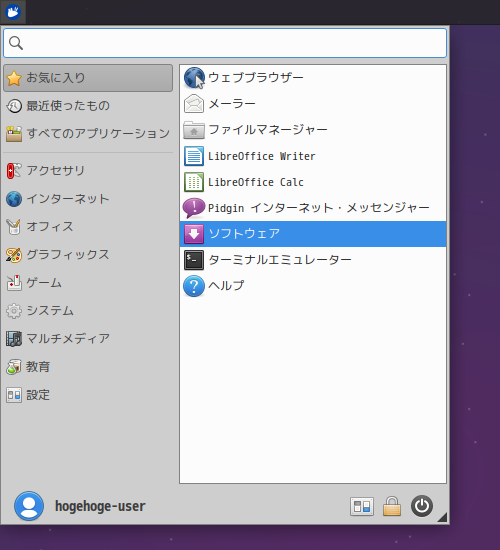Open the インターネット category

pyautogui.click(x=88, y=199)
